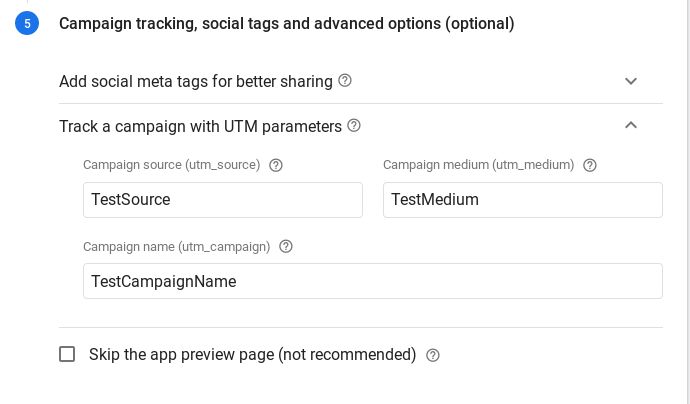The height and width of the screenshot is (404, 690).
Task: Click the Campaign medium field with TestMedium
Action: point(522,200)
